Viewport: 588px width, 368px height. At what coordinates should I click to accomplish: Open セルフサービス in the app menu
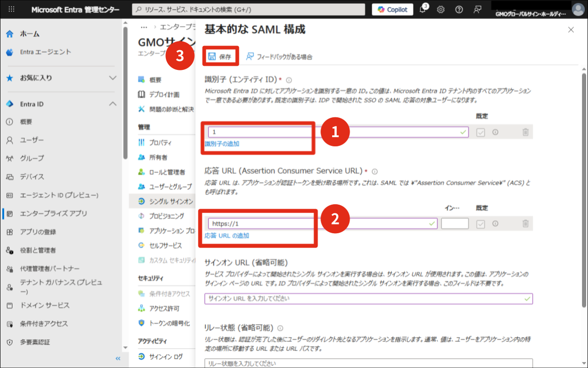[x=166, y=246]
